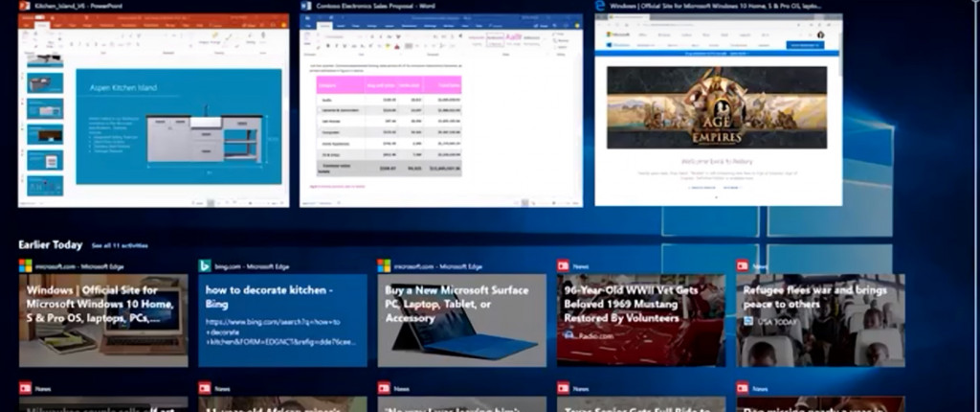980x412 pixels.
Task: Switch to the Edge window showing Age of Empires
Action: click(x=719, y=109)
